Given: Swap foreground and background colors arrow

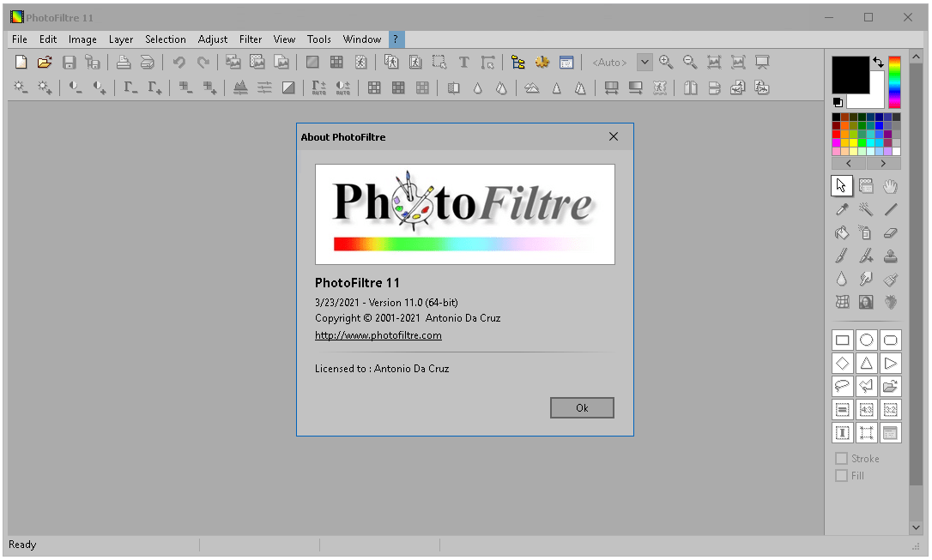Looking at the screenshot, I should pyautogui.click(x=878, y=62).
